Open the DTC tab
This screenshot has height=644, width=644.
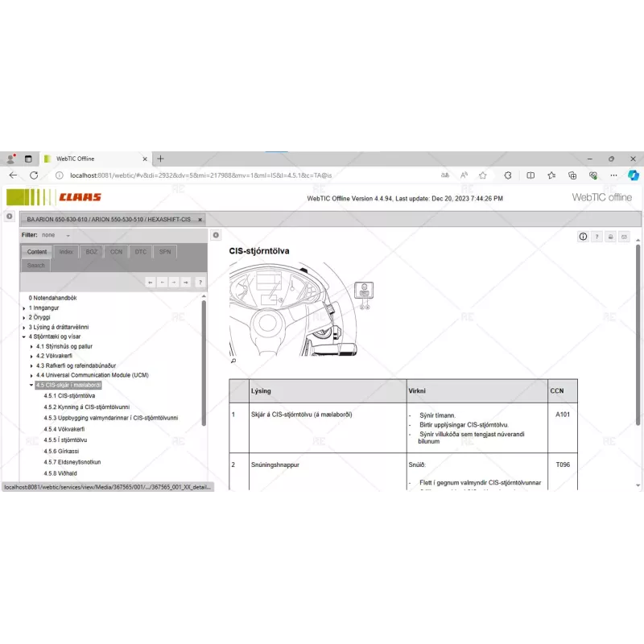tap(140, 251)
